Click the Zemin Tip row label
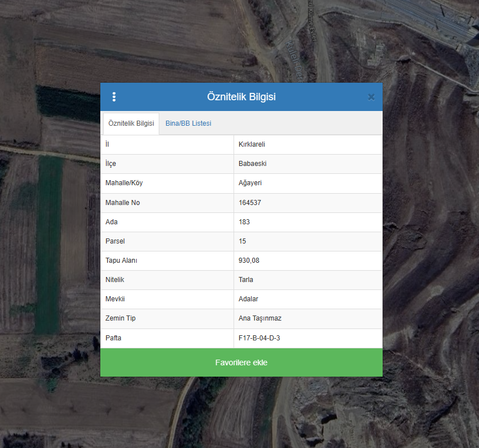The height and width of the screenshot is (448, 479). 120,318
